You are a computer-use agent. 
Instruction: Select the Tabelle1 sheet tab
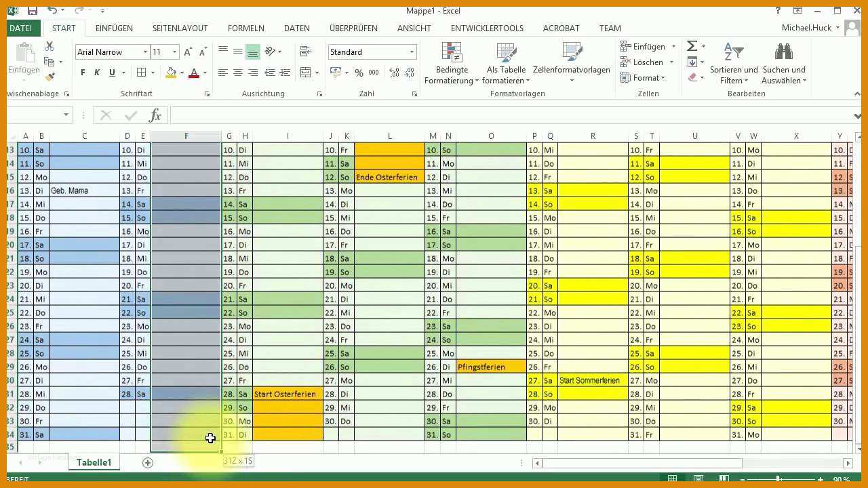pyautogui.click(x=94, y=462)
